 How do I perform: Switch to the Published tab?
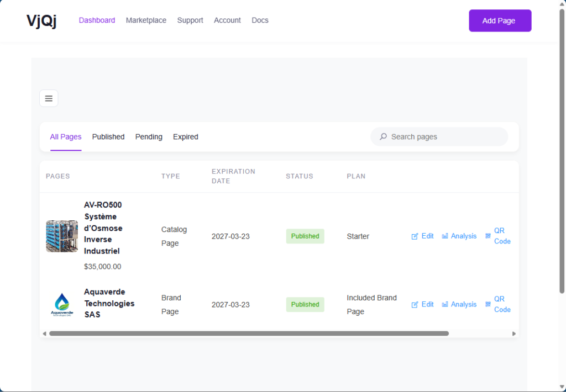[108, 137]
